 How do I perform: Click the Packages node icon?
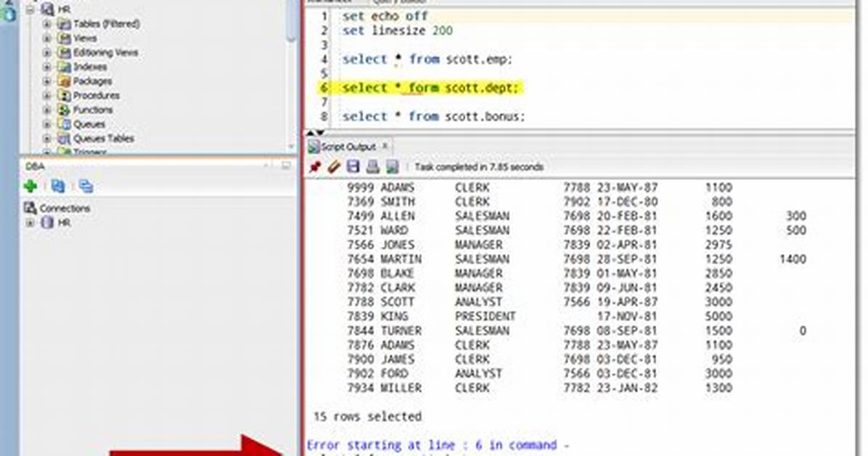[64, 81]
